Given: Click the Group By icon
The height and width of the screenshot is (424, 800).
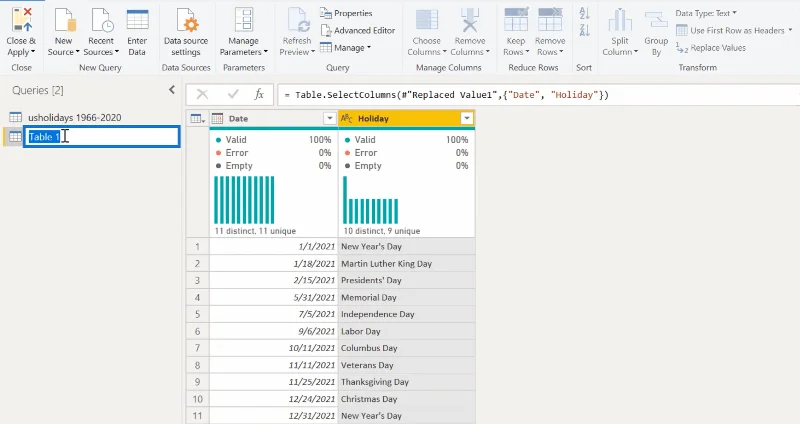Looking at the screenshot, I should tap(656, 21).
